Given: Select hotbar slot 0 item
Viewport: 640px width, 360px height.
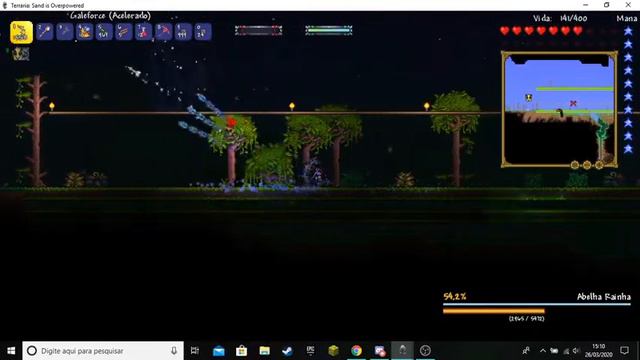Looking at the screenshot, I should pyautogui.click(x=203, y=32).
